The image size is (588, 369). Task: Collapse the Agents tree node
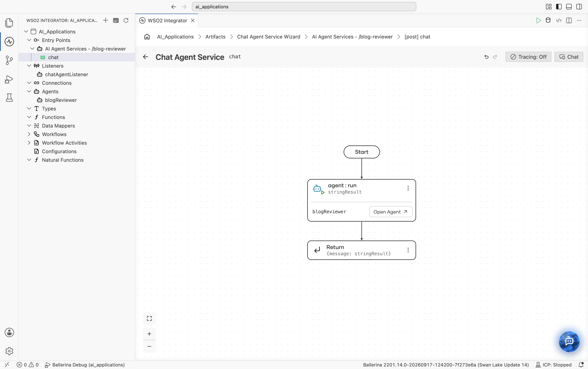click(29, 91)
